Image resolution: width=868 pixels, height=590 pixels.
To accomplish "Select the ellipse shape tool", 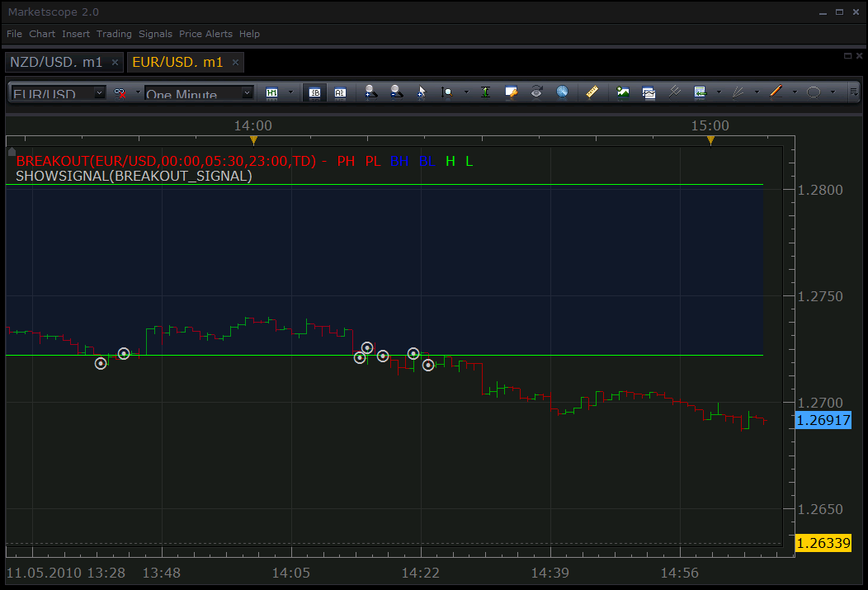I will click(814, 92).
